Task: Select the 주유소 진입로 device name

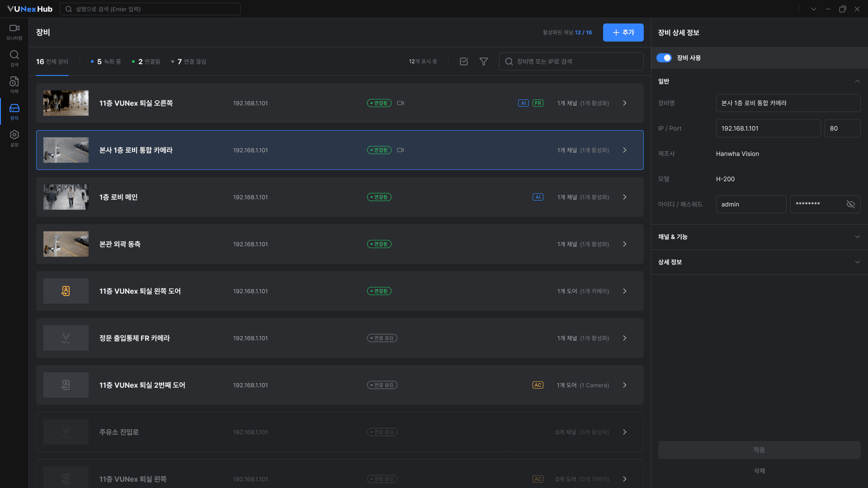Action: [119, 432]
